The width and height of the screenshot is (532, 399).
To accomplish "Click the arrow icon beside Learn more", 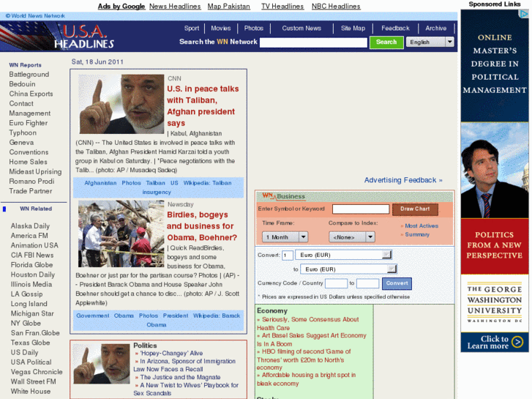I will (x=517, y=342).
